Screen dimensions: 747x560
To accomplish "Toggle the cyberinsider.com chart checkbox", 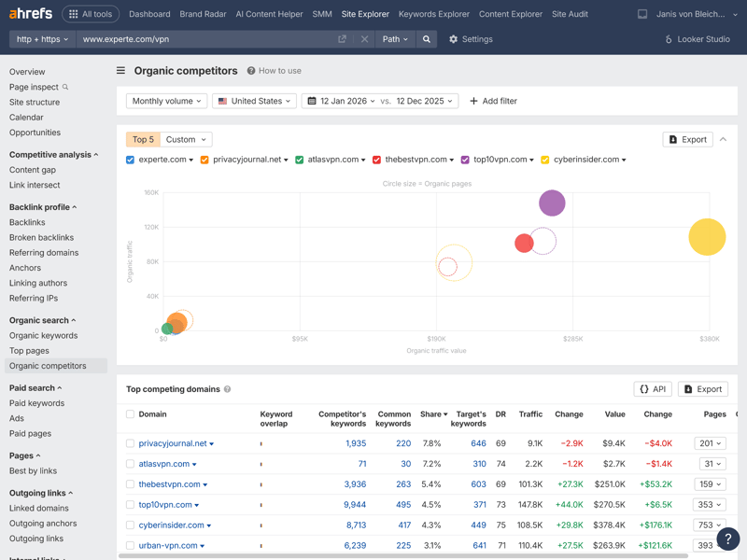I will pos(546,160).
